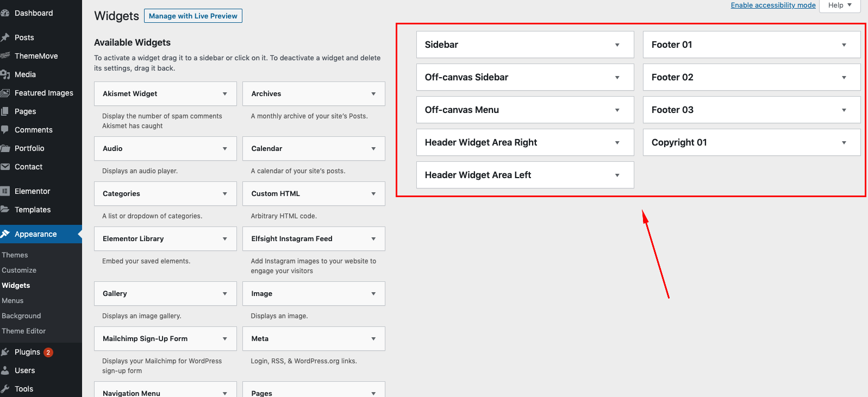Click the Enable accessibility mode link

coord(773,5)
